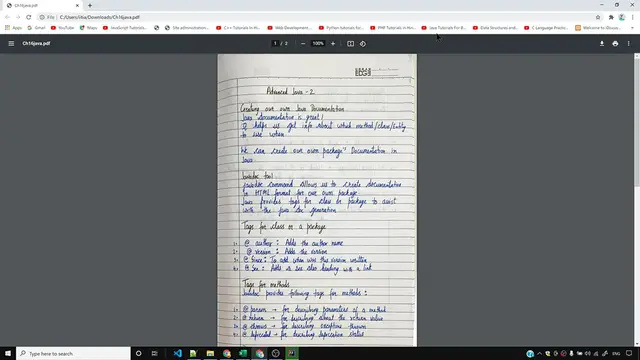Open Task View on taskbar
Image resolution: width=640 pixels, height=360 pixels.
pyautogui.click(x=154, y=353)
